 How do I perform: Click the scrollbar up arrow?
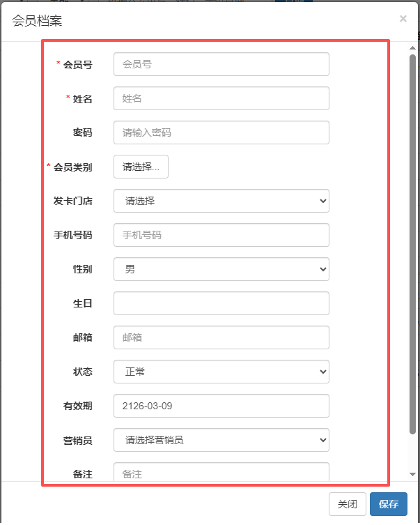[412, 48]
